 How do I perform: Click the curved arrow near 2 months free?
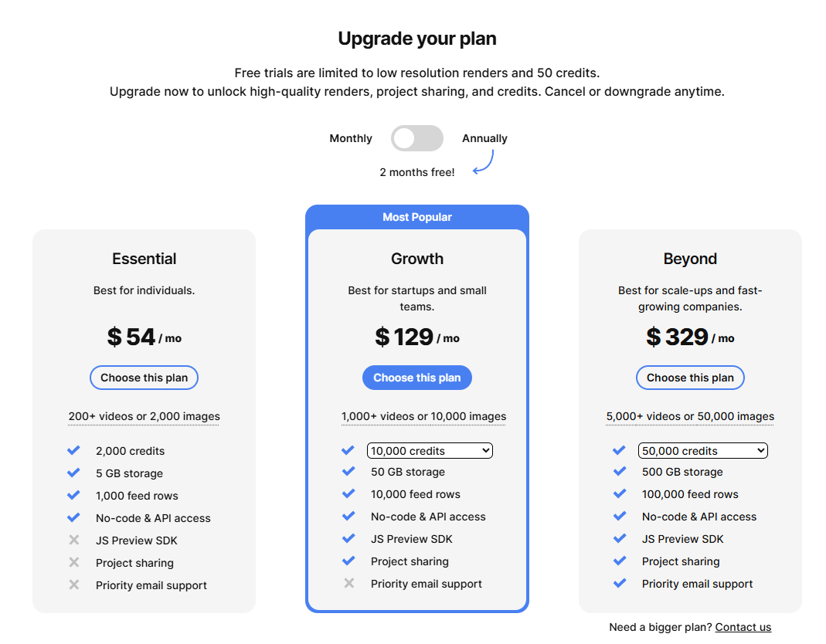point(483,162)
